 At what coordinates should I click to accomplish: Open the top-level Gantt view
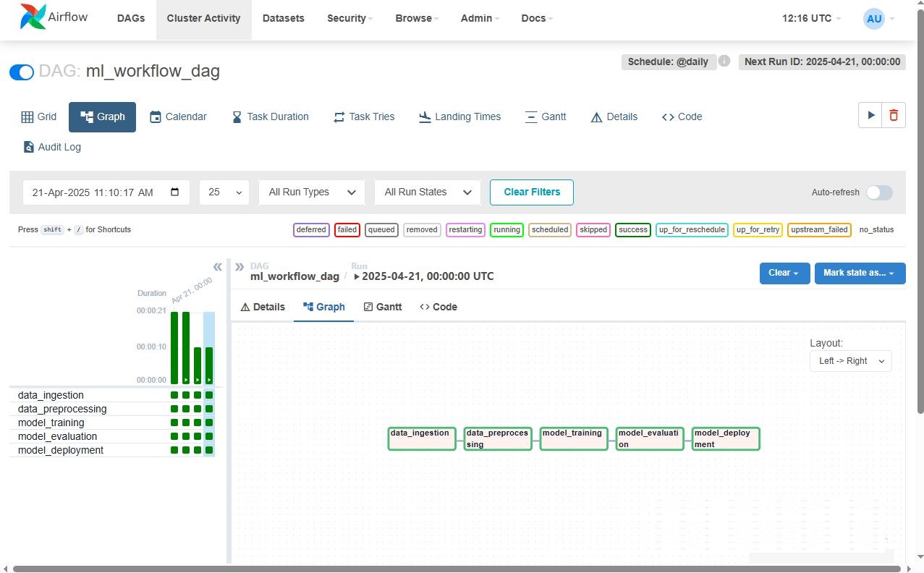pos(546,117)
